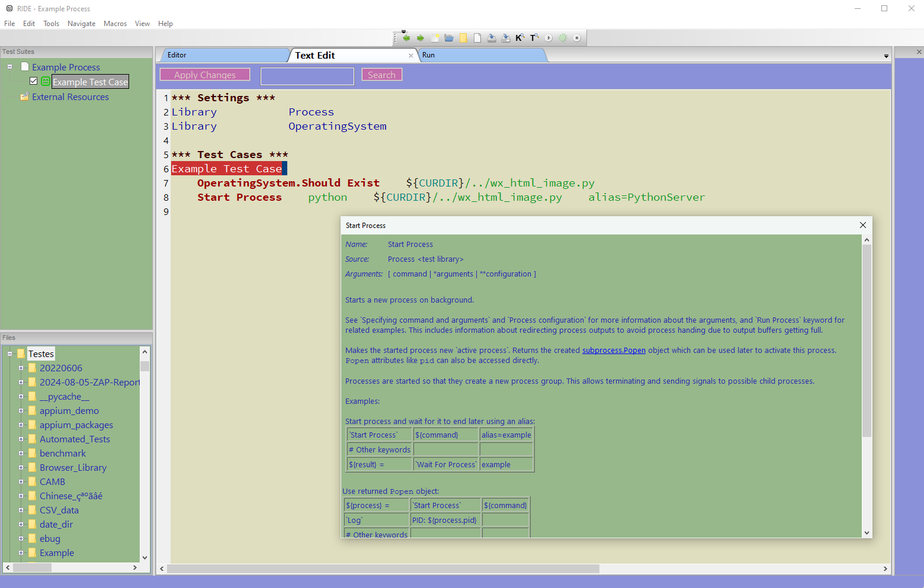Create a new project from the toolbar
Viewport: 924px width, 588px height.
(435, 38)
